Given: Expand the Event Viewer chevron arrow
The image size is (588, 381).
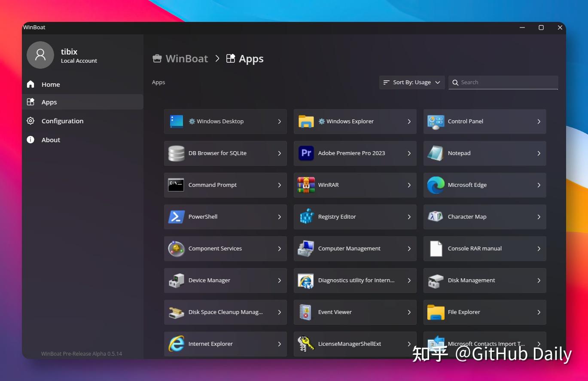Looking at the screenshot, I should (409, 312).
